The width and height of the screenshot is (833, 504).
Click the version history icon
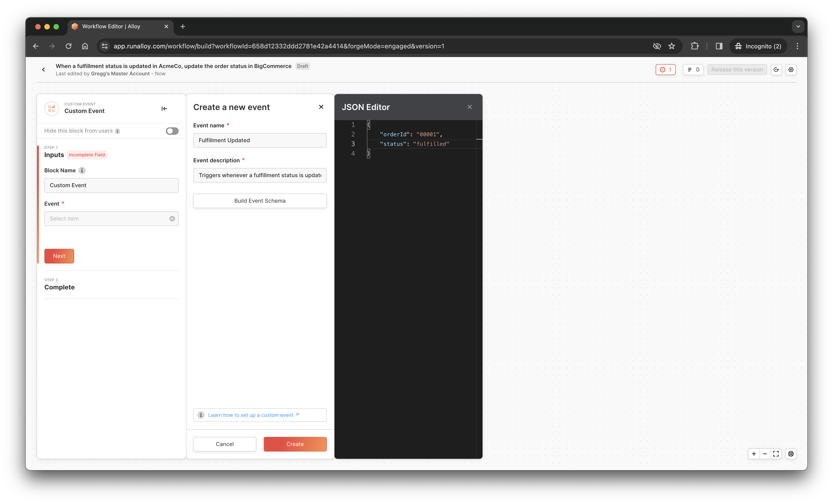(x=776, y=70)
